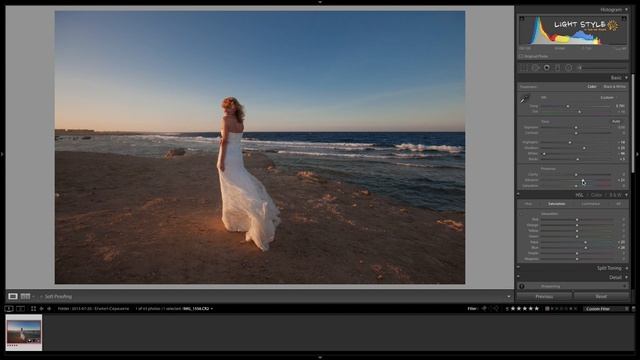This screenshot has width=640, height=360.
Task: Click the second window display icon
Action: (20, 309)
